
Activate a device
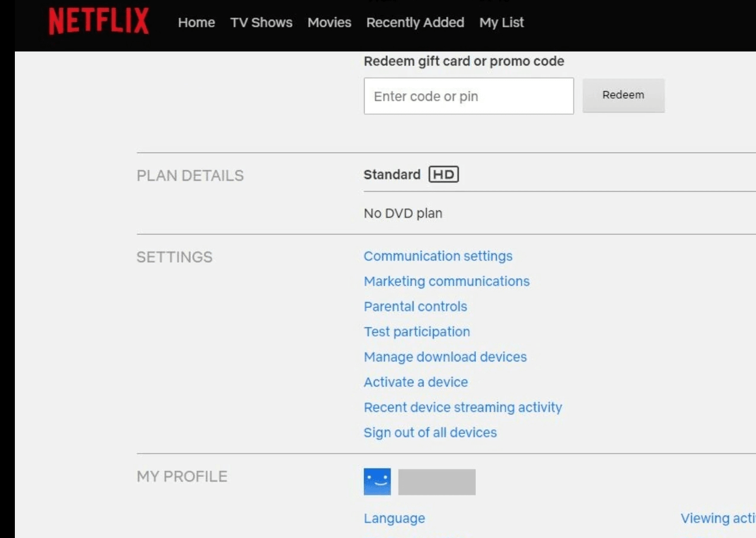coord(415,382)
